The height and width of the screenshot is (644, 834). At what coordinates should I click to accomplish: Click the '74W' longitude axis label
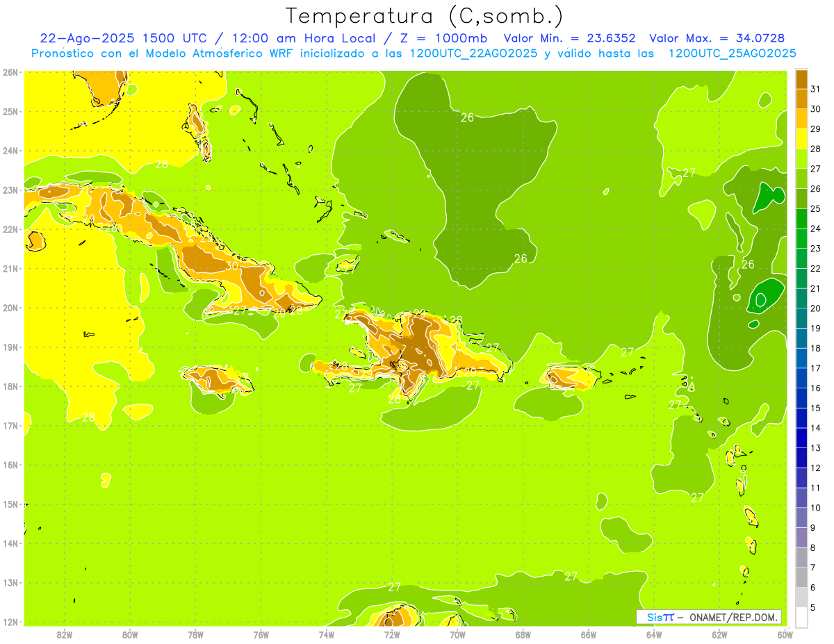[x=326, y=634]
